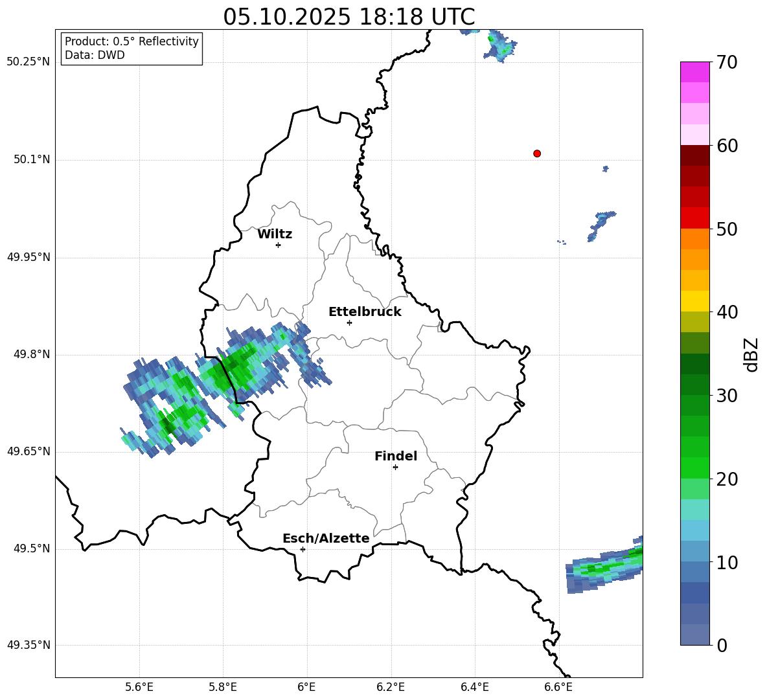Click the 49.95°N latitude label

click(28, 257)
